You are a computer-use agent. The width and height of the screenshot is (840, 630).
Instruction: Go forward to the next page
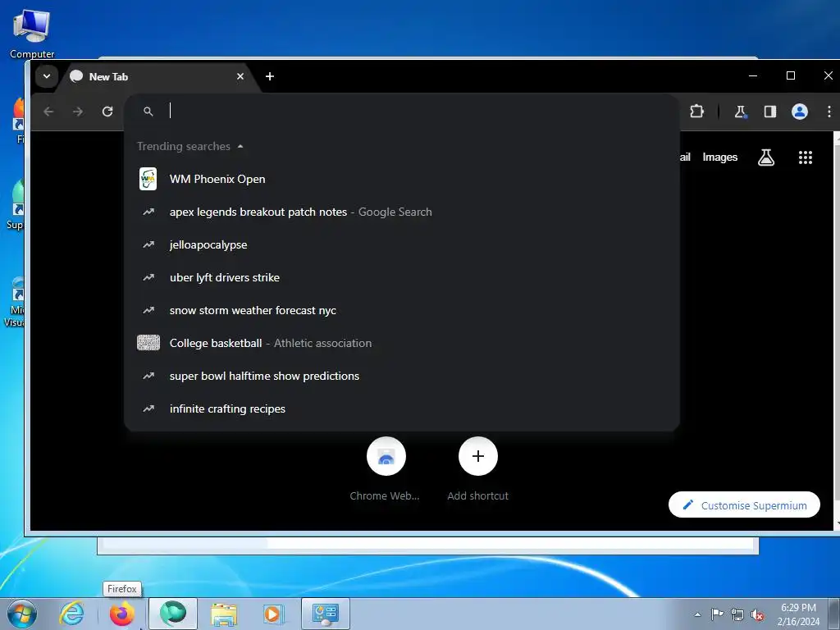coord(78,112)
